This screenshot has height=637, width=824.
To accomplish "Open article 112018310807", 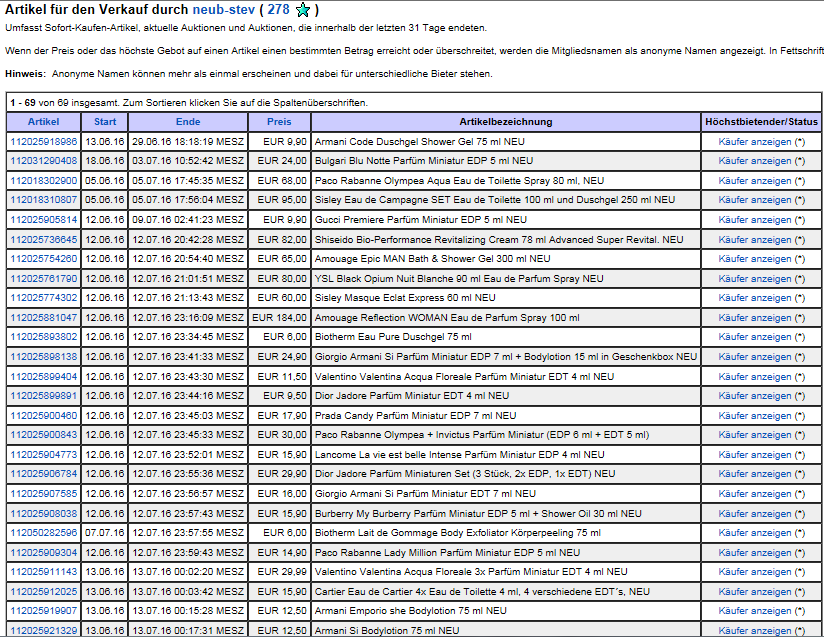I will (44, 200).
